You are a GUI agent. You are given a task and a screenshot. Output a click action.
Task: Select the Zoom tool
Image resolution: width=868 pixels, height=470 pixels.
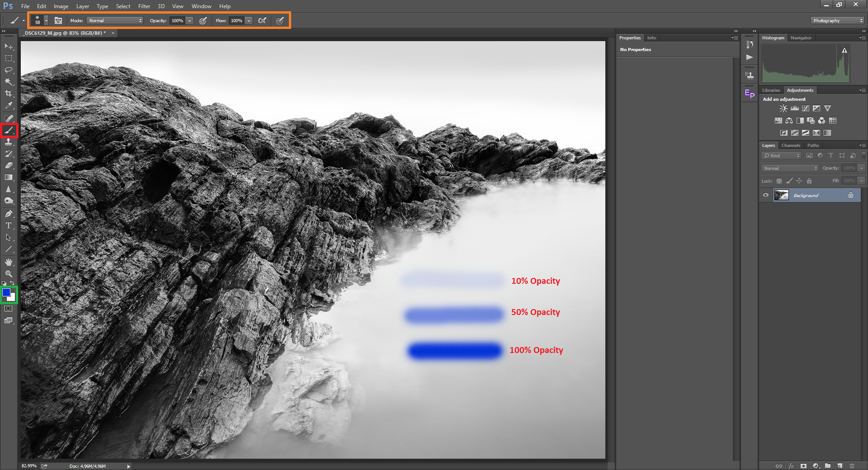pos(9,274)
